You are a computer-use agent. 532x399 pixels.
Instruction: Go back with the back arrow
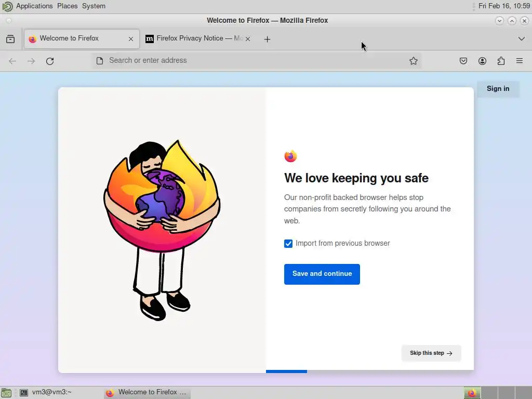click(12, 61)
